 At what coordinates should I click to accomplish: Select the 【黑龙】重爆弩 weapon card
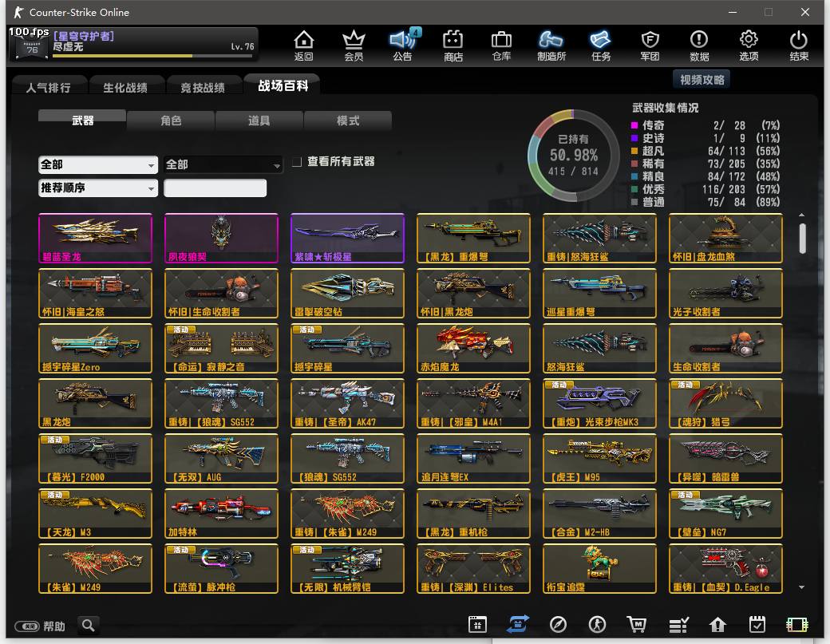tap(473, 238)
